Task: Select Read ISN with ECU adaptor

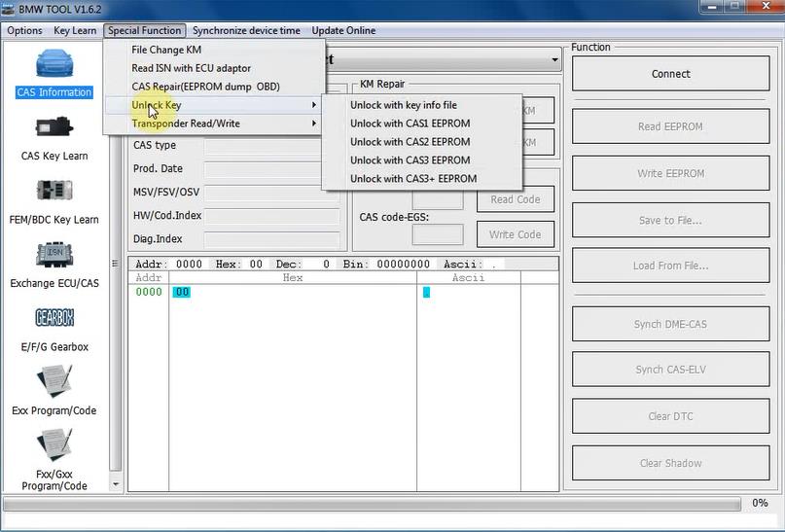Action: coord(191,68)
